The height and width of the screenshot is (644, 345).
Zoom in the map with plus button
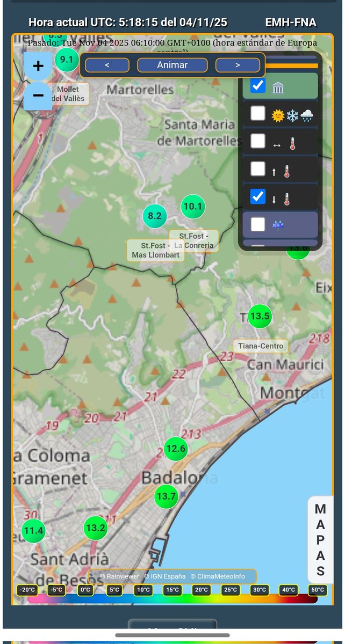coord(38,66)
